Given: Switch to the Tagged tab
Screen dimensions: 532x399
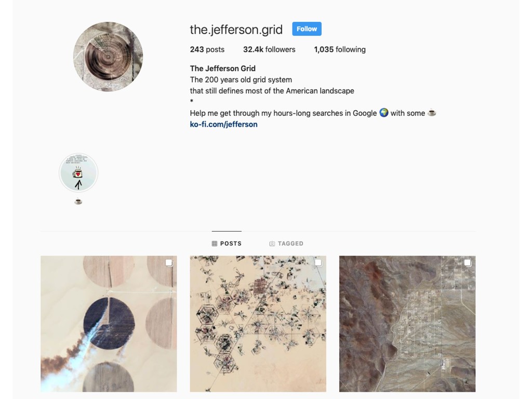Looking at the screenshot, I should click(x=286, y=243).
